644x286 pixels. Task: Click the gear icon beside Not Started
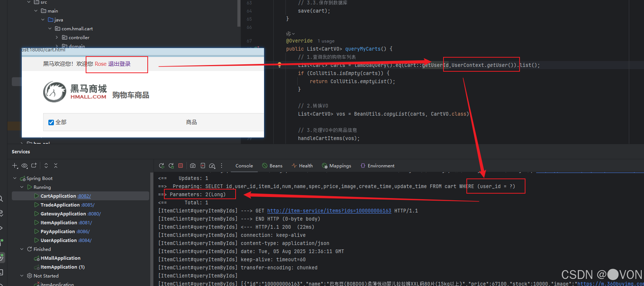tap(30, 276)
